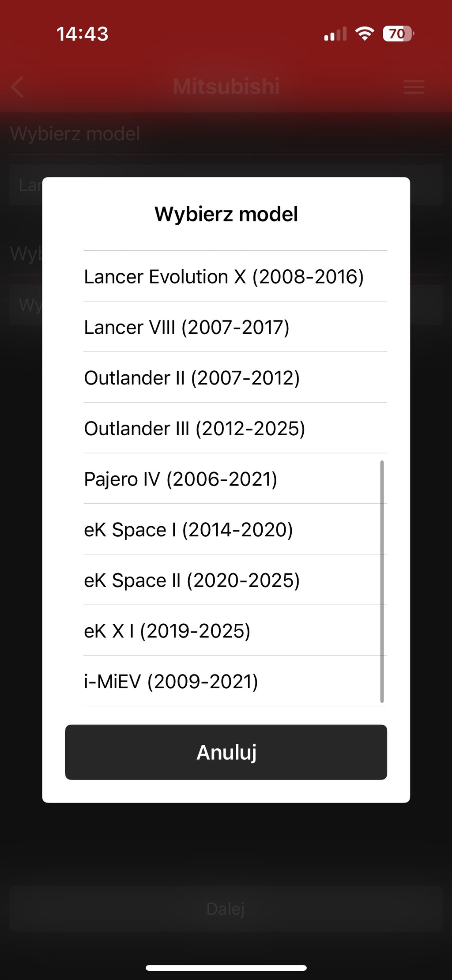Pick Outlander II (2007-2012) model

235,377
